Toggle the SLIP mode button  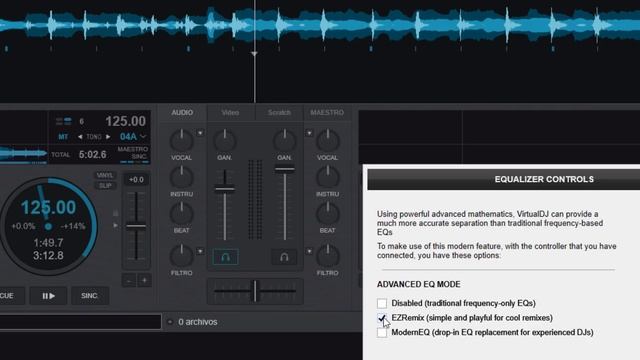105,186
